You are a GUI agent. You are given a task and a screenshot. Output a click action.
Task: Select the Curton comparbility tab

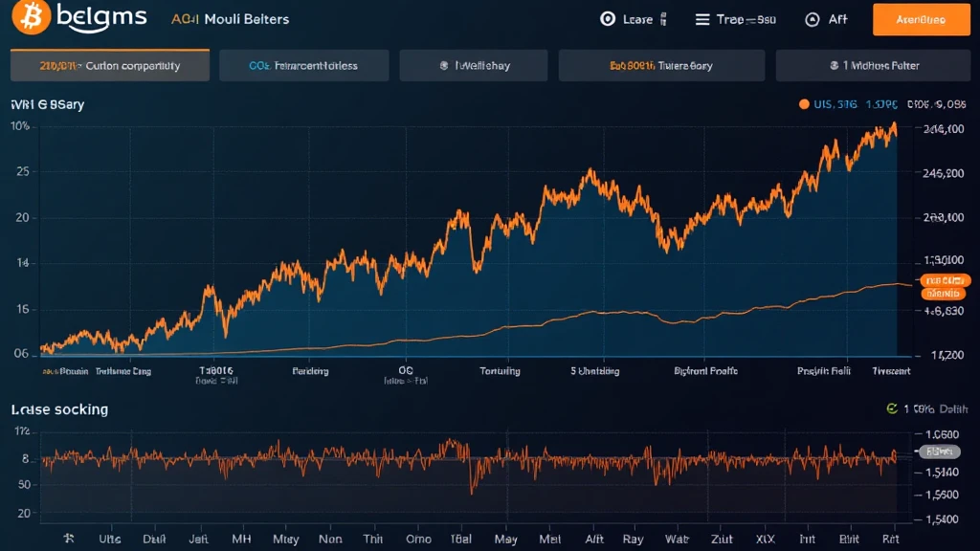click(x=109, y=66)
